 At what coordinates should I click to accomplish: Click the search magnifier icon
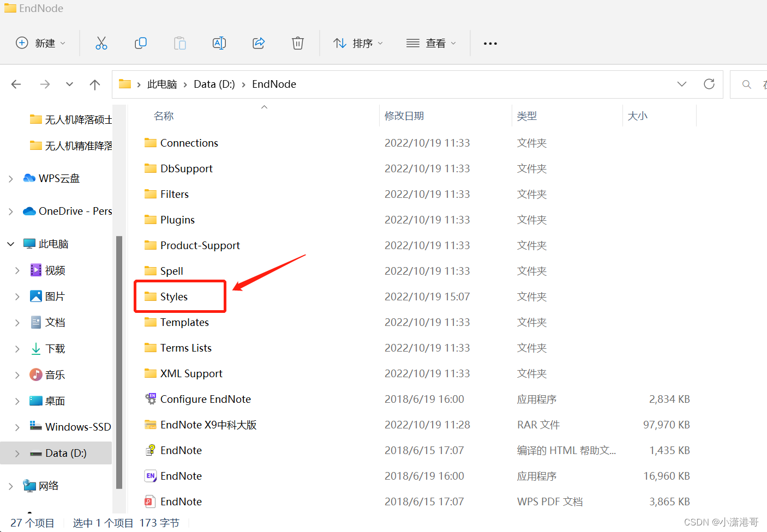tap(747, 84)
